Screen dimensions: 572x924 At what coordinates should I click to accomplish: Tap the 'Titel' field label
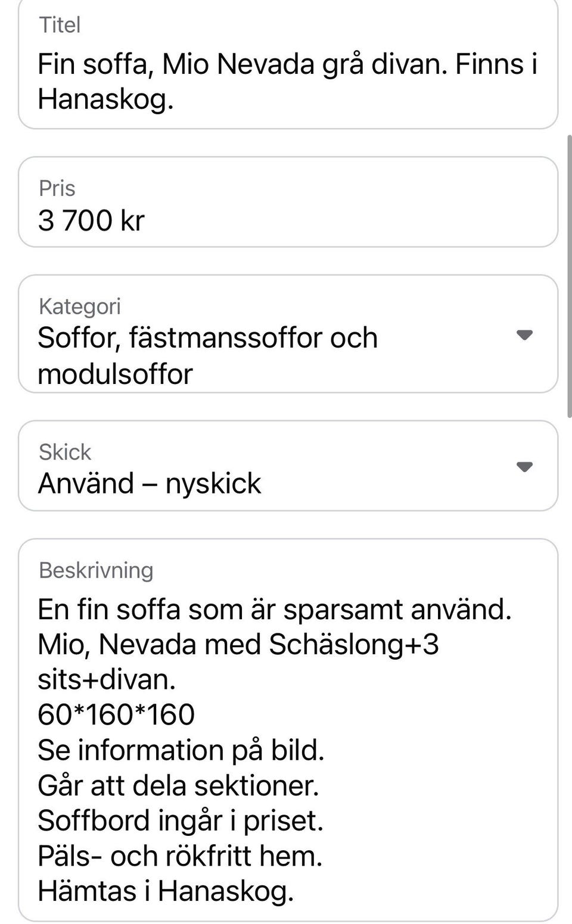(x=60, y=25)
